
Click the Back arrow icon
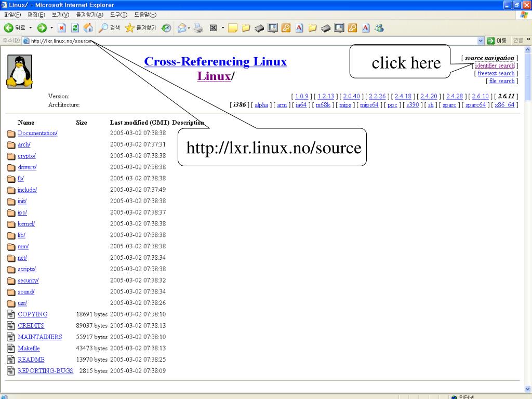pyautogui.click(x=8, y=28)
